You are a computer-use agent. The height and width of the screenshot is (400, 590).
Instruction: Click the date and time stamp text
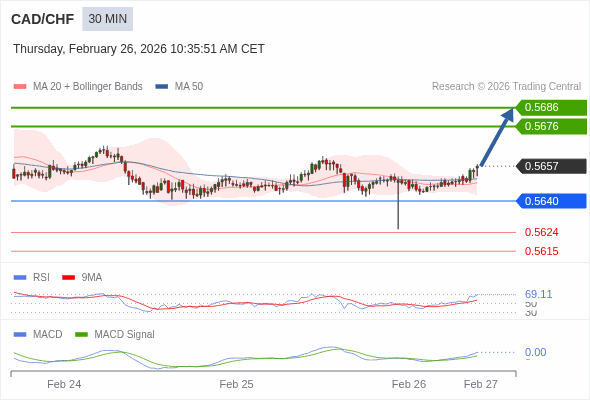[139, 49]
